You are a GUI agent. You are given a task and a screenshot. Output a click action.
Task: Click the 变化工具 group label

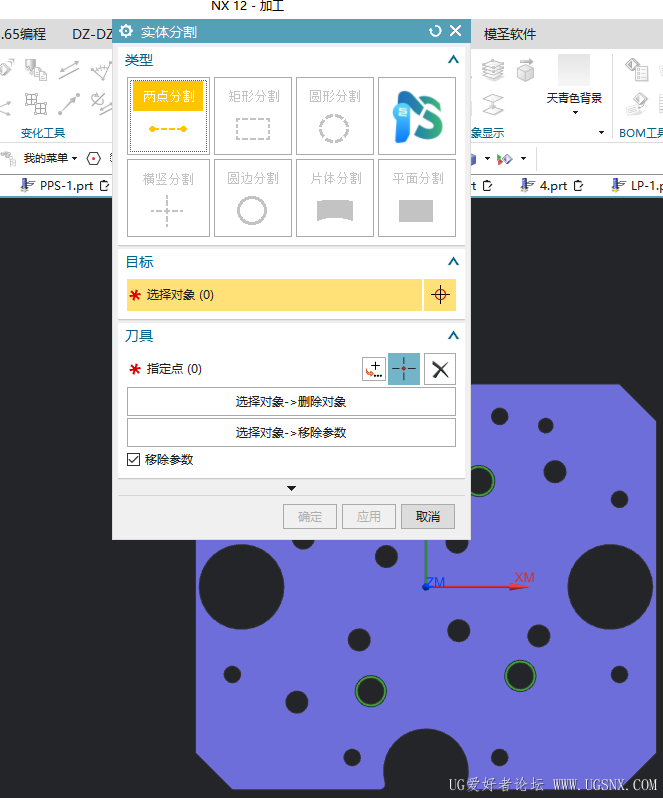(43, 133)
